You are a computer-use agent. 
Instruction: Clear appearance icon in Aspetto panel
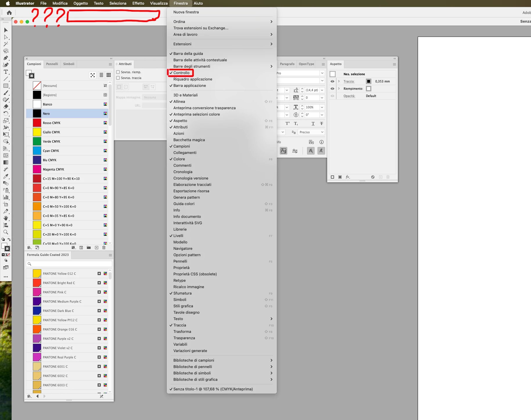pos(373,177)
